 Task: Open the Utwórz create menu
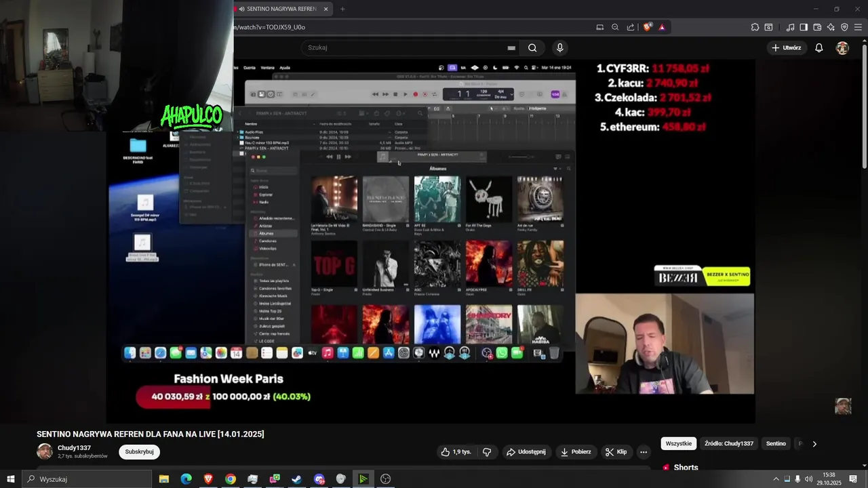pos(786,47)
